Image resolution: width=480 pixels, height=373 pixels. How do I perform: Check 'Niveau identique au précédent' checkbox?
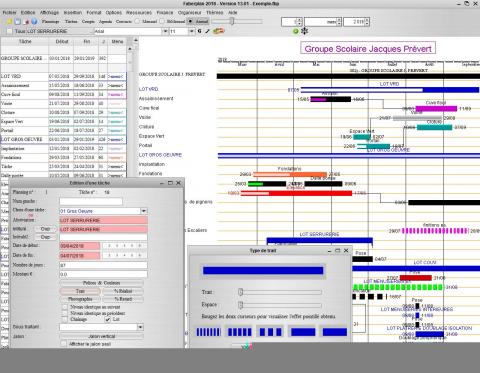pyautogui.click(x=65, y=313)
